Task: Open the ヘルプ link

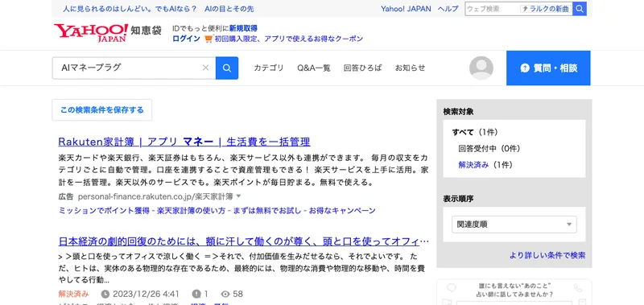Action: tap(448, 9)
